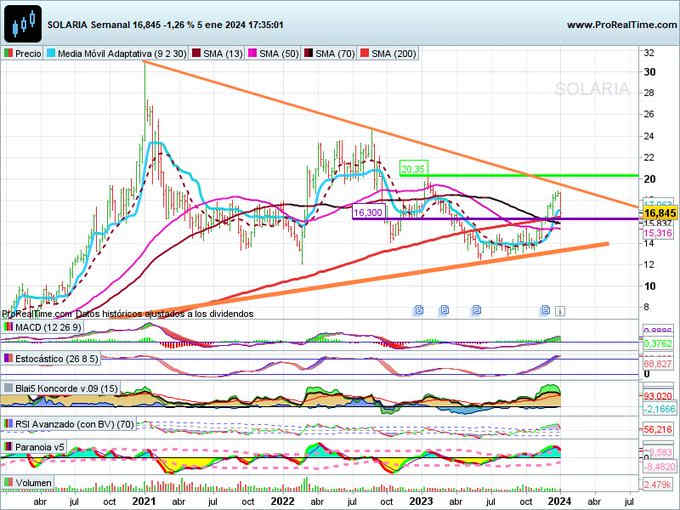Click the descending orange upper trendline
The height and width of the screenshot is (510, 680).
point(391,135)
